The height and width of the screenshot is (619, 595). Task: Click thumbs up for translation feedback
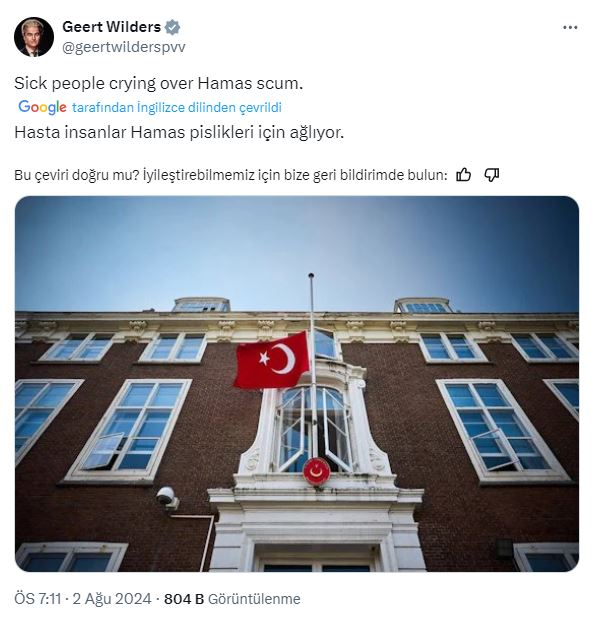pos(464,174)
